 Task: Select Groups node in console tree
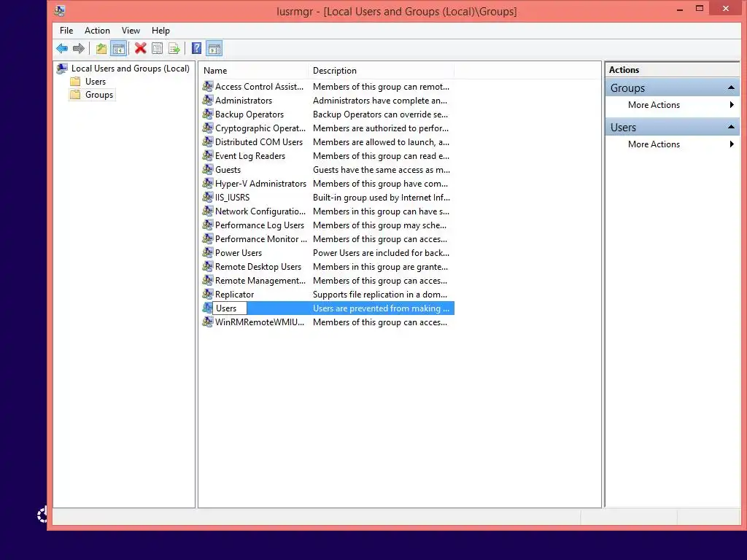pos(99,95)
